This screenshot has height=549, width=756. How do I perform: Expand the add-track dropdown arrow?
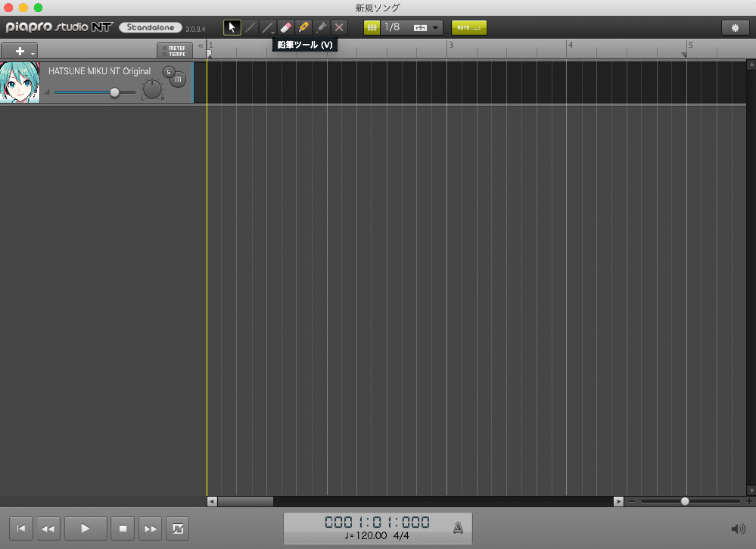pos(33,53)
